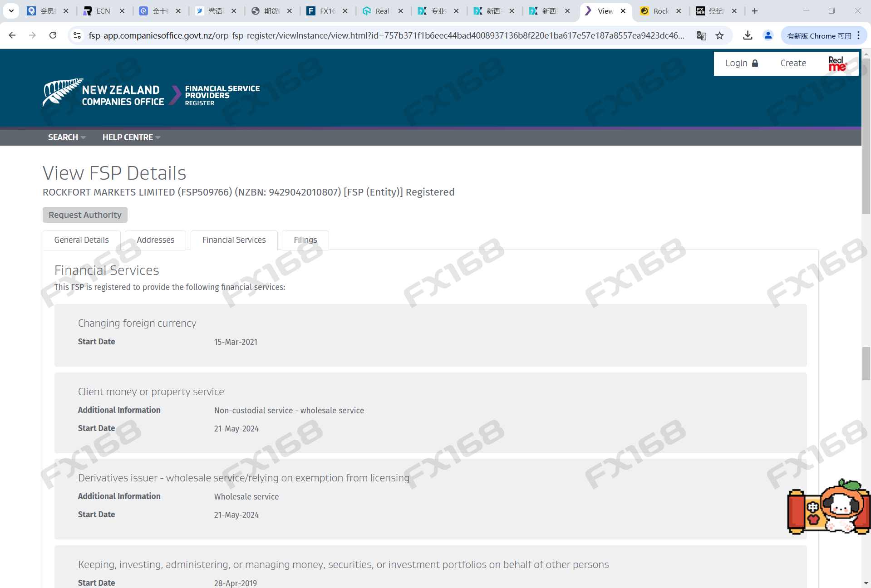871x588 pixels.
Task: Click the New Zealand Companies Office logo
Action: click(x=103, y=93)
